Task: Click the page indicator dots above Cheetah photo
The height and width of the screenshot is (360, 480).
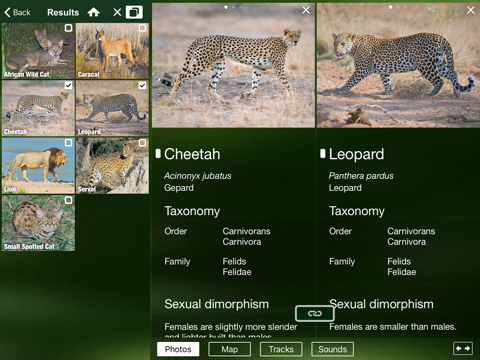Action: coord(233,7)
